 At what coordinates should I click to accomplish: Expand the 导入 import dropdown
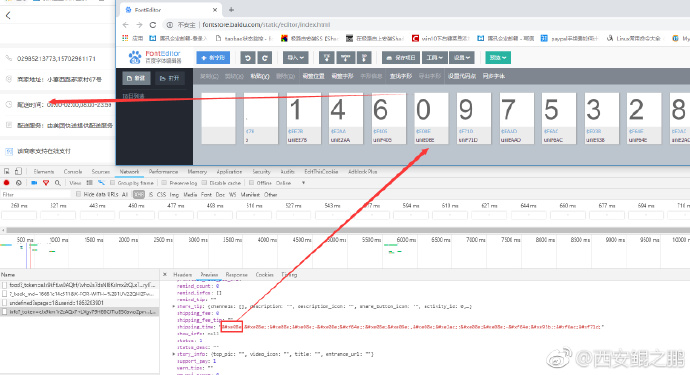point(295,58)
